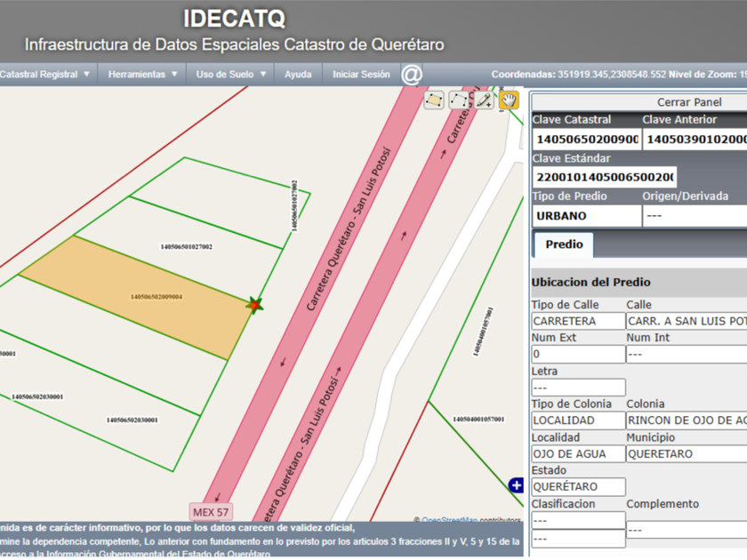Select the polygon drawing tool
The width and height of the screenshot is (747, 560).
pyautogui.click(x=434, y=100)
